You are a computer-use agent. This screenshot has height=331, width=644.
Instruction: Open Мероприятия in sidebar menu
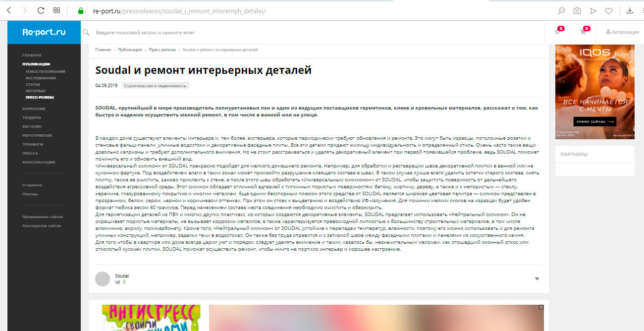point(37,135)
